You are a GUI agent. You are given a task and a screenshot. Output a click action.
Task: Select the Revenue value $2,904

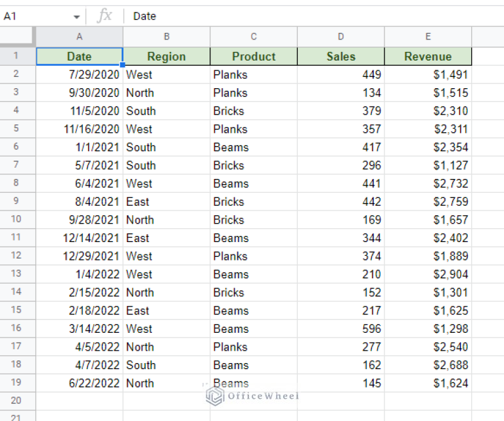428,274
